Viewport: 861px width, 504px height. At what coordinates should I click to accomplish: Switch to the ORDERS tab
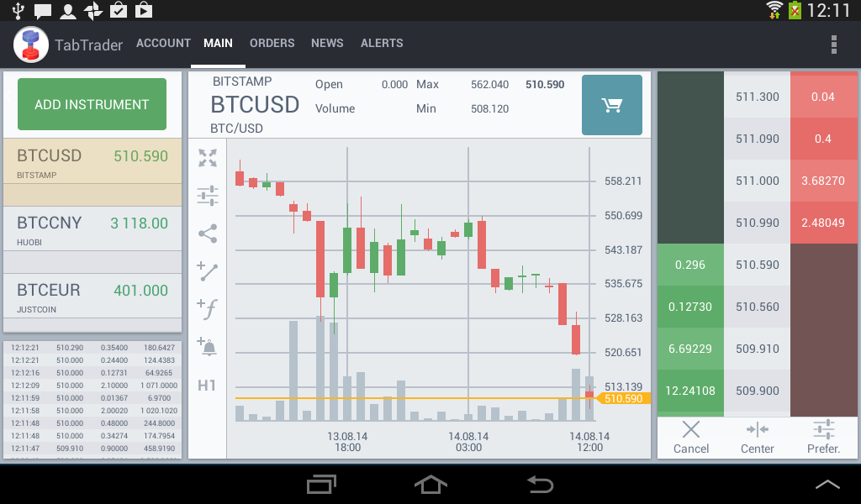(x=272, y=44)
